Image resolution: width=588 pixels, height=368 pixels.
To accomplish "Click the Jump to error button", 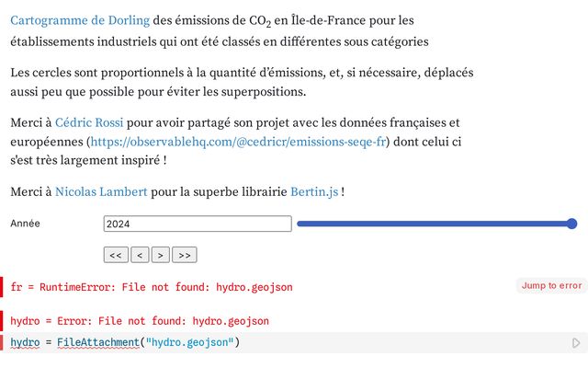I will (551, 286).
